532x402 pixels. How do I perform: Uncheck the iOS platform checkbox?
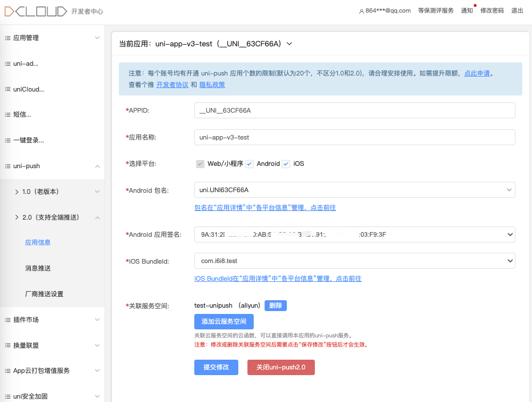(x=286, y=164)
